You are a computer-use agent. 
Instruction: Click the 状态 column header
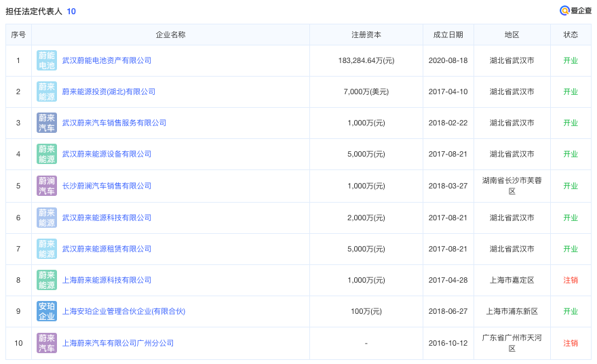click(x=571, y=35)
